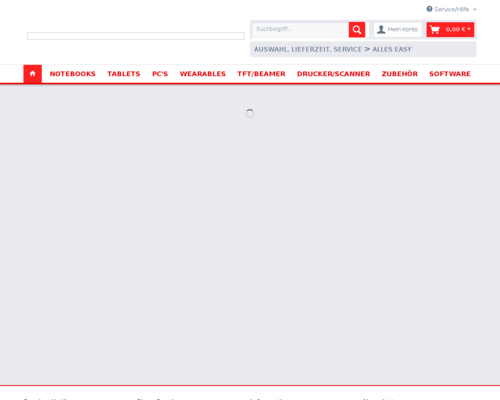Expand the Service/Hilfe dropdown chevron
Viewport: 500px width, 400px height.
[475, 9]
